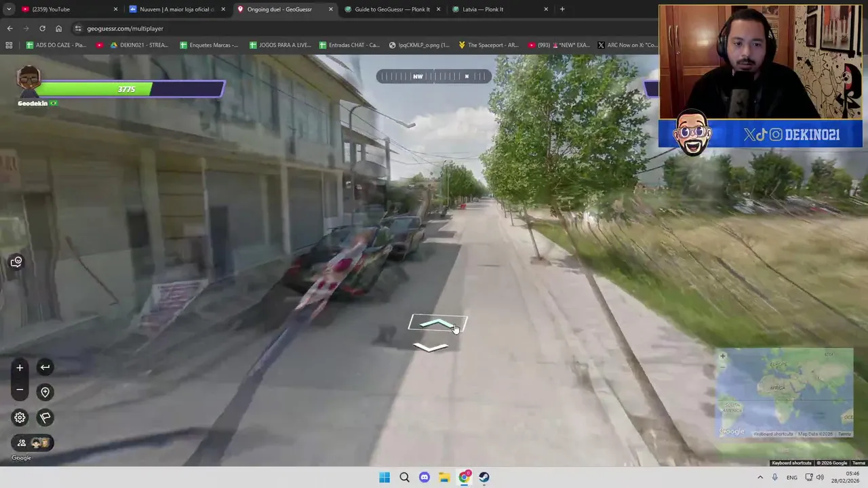The height and width of the screenshot is (488, 868).
Task: Open the ADS DO CAZE bookmark
Action: click(x=56, y=45)
